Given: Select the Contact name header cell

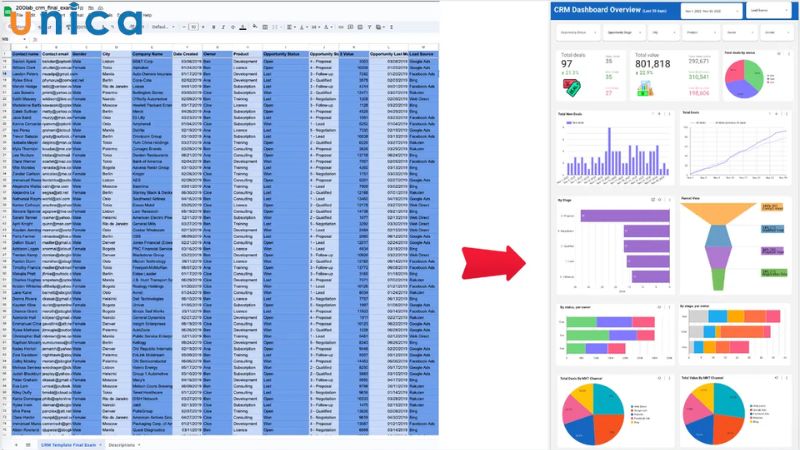Looking at the screenshot, I should pos(26,54).
